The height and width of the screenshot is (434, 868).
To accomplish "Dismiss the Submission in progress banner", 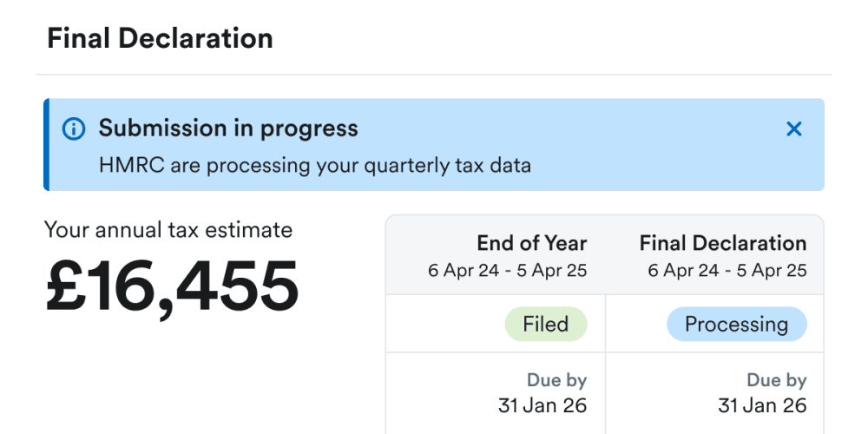I will (x=793, y=129).
